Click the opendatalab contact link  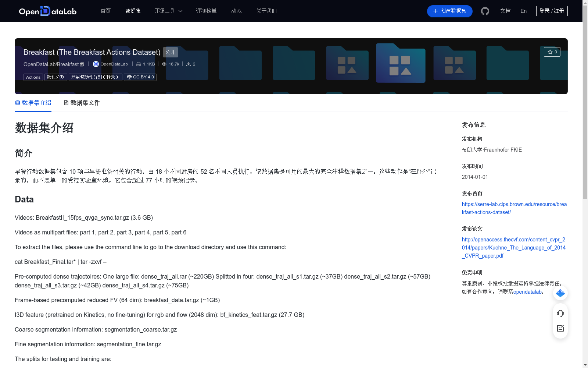tap(527, 292)
